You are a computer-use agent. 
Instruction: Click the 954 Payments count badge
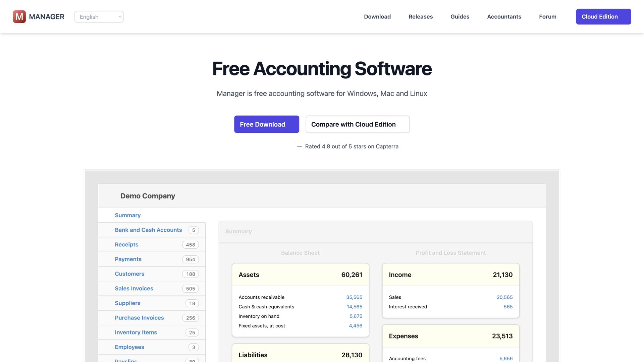click(191, 259)
